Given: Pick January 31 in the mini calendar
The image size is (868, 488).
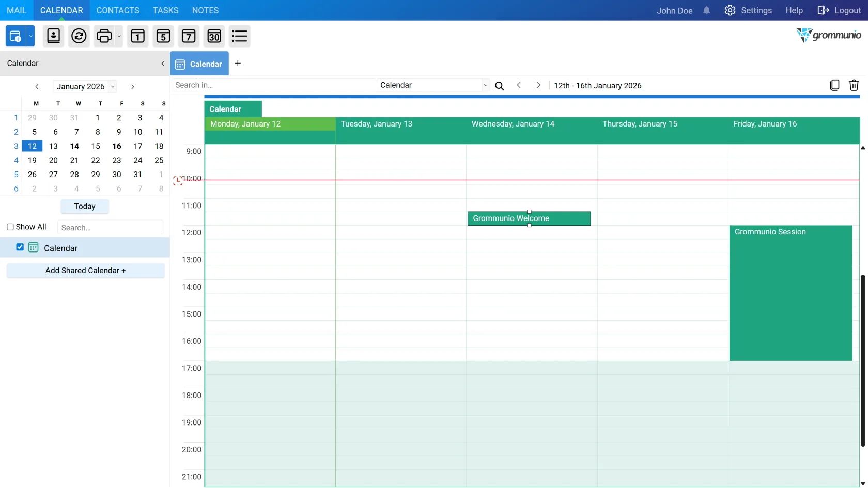Looking at the screenshot, I should click(138, 175).
